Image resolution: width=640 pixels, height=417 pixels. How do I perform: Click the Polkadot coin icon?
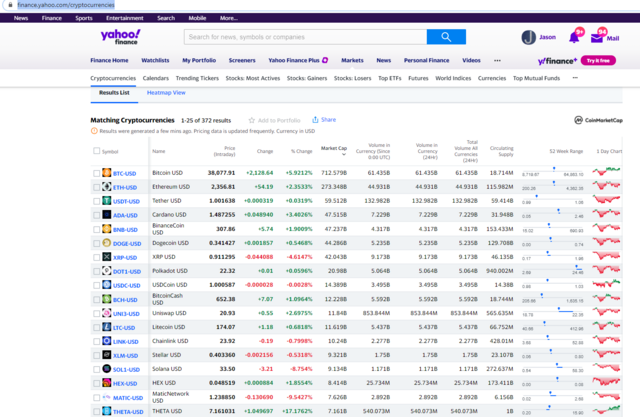pyautogui.click(x=107, y=271)
